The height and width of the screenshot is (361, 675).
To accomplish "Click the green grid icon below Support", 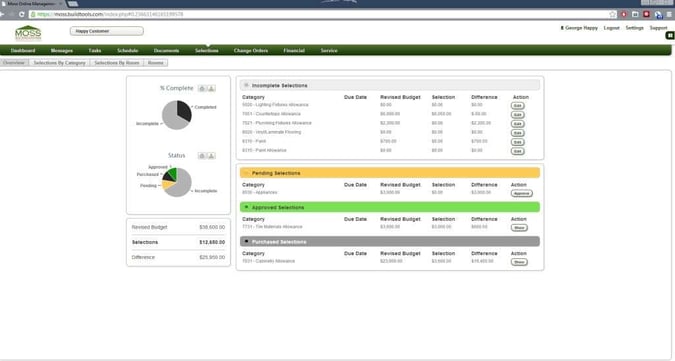I will point(670,36).
